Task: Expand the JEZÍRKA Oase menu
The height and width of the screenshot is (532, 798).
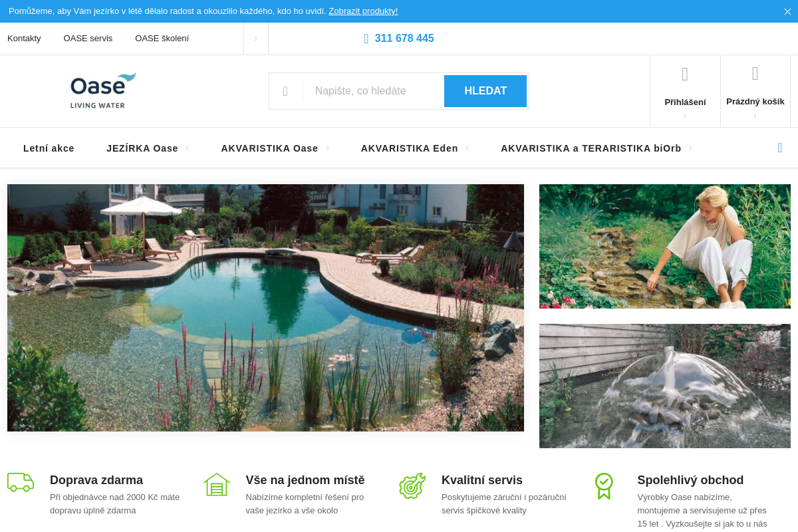Action: pyautogui.click(x=188, y=148)
